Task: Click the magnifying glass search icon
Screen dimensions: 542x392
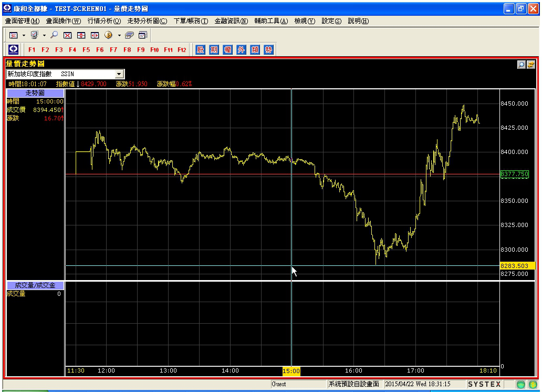Action: (54, 35)
